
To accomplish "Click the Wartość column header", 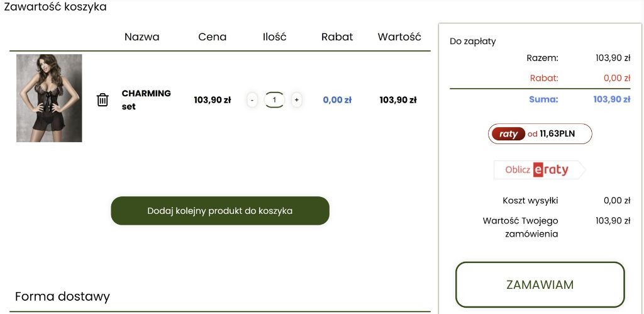I will 399,37.
